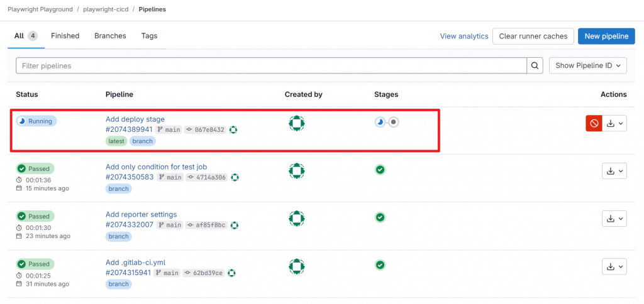
Task: Open the Show Pipeline ID dropdown
Action: (588, 65)
